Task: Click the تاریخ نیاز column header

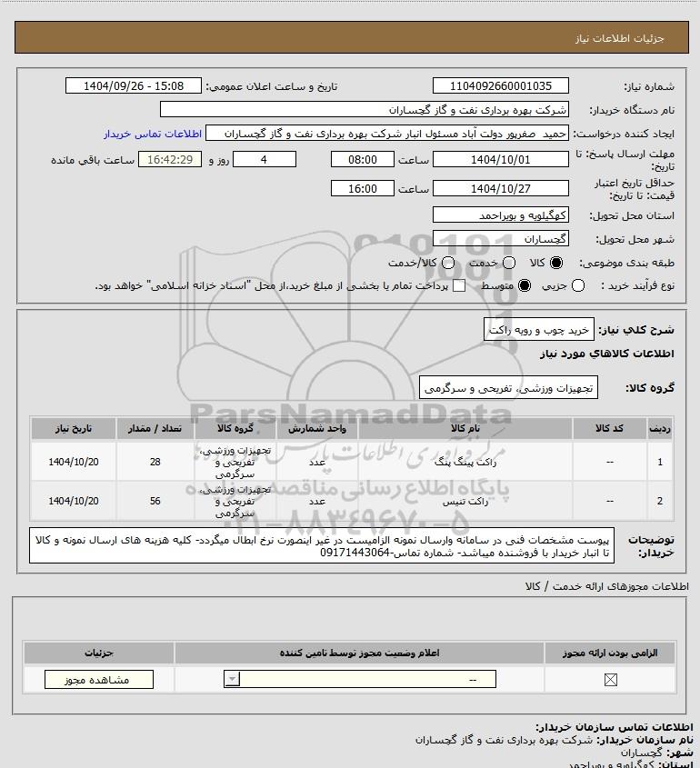Action: 74,428
